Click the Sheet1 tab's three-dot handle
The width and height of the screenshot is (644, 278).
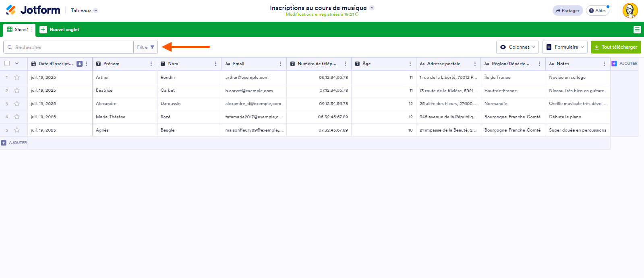click(32, 29)
